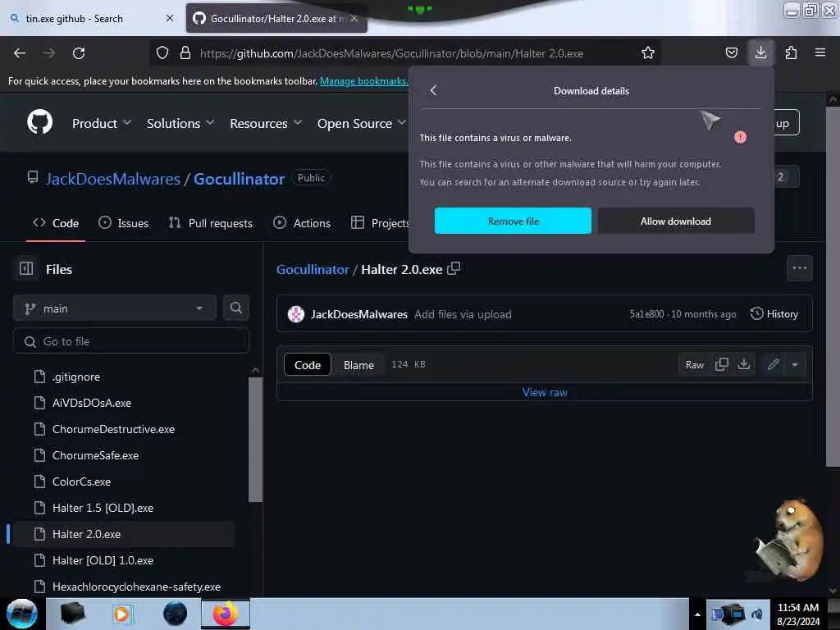840x630 pixels.
Task: Switch to the Issues tab
Action: (x=123, y=223)
